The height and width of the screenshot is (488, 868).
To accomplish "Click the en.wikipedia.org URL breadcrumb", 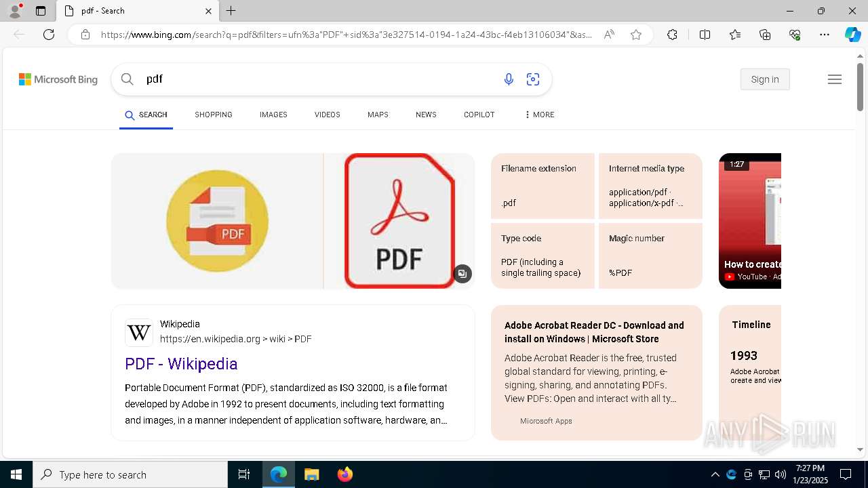I will [x=236, y=339].
